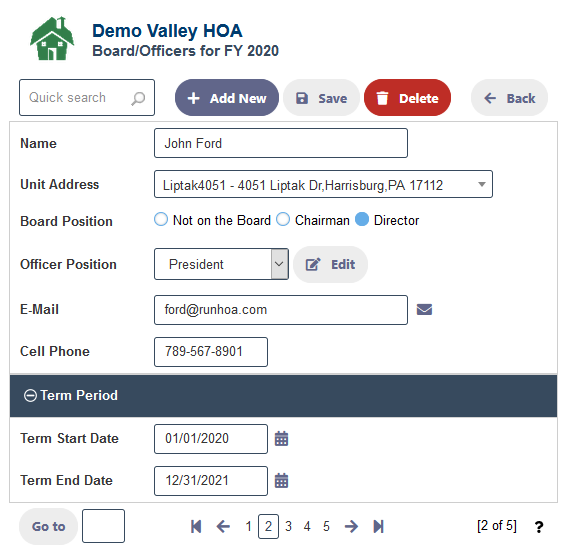Select the Not on the Board radio option
The image size is (571, 555).
[161, 220]
